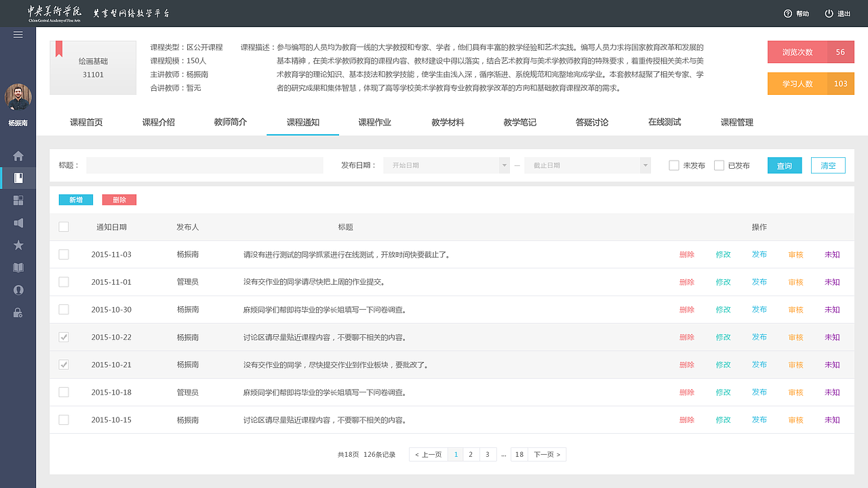This screenshot has width=868, height=488.
Task: Click 发布 link on the 2015-11-01 notice row
Action: point(759,282)
